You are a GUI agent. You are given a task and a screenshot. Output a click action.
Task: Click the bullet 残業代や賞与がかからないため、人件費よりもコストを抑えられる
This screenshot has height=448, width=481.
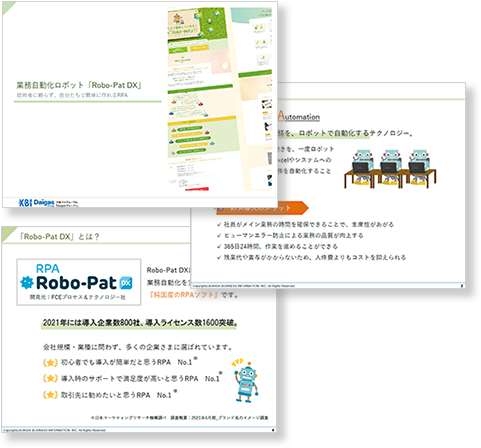tap(315, 258)
